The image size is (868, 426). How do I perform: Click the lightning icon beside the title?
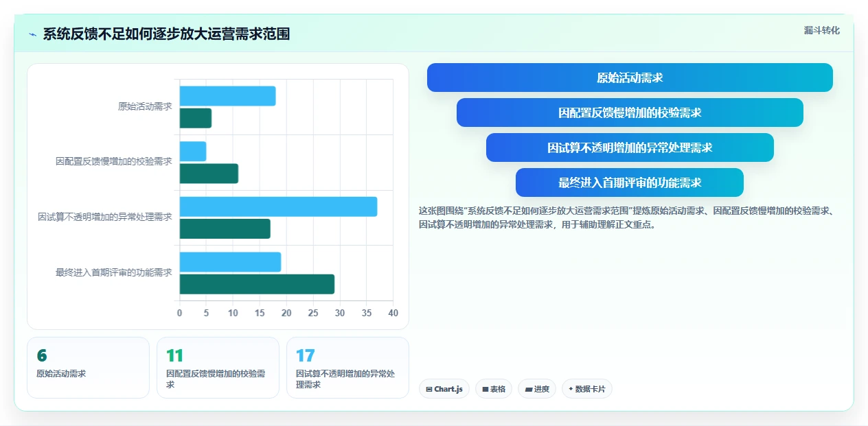tap(33, 34)
